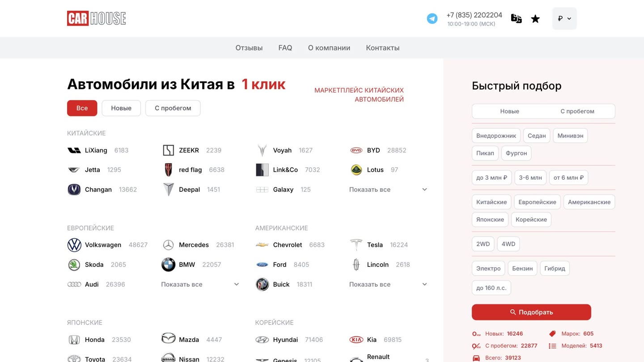Expand Показать все under Европейские brands

200,284
